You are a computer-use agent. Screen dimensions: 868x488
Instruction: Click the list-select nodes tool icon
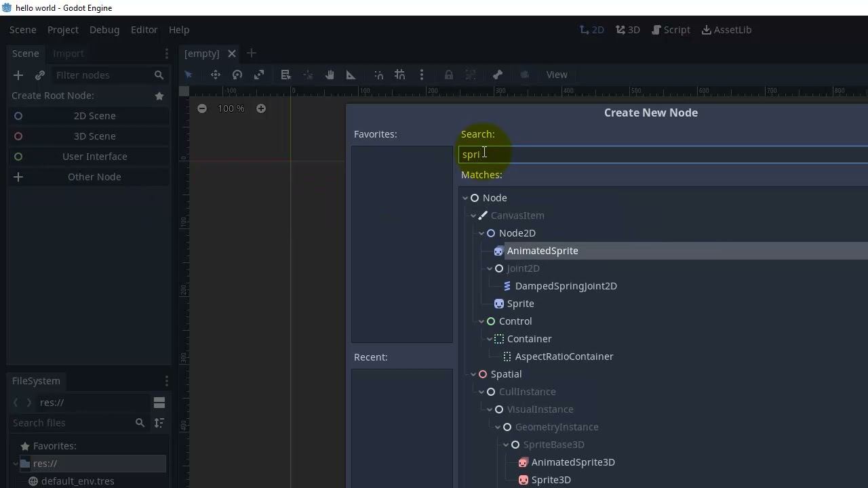click(285, 75)
